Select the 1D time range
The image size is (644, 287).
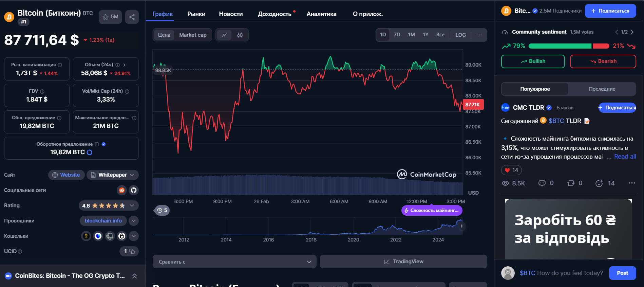click(x=383, y=35)
